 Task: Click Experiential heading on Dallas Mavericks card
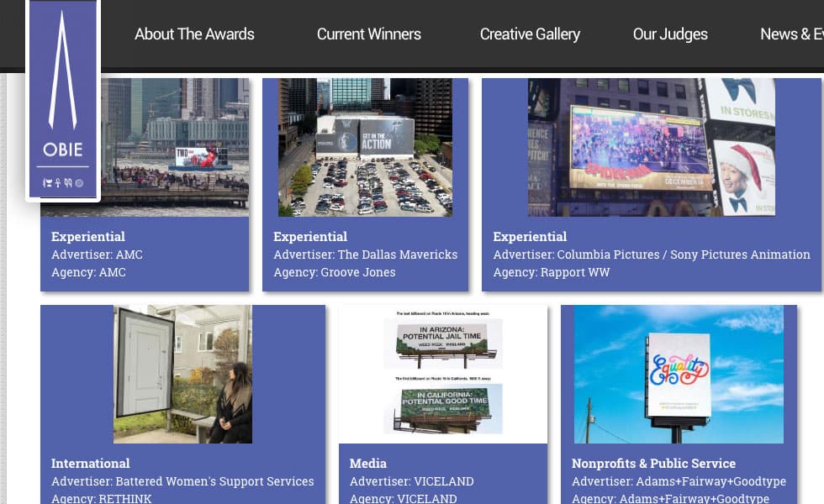pyautogui.click(x=310, y=237)
